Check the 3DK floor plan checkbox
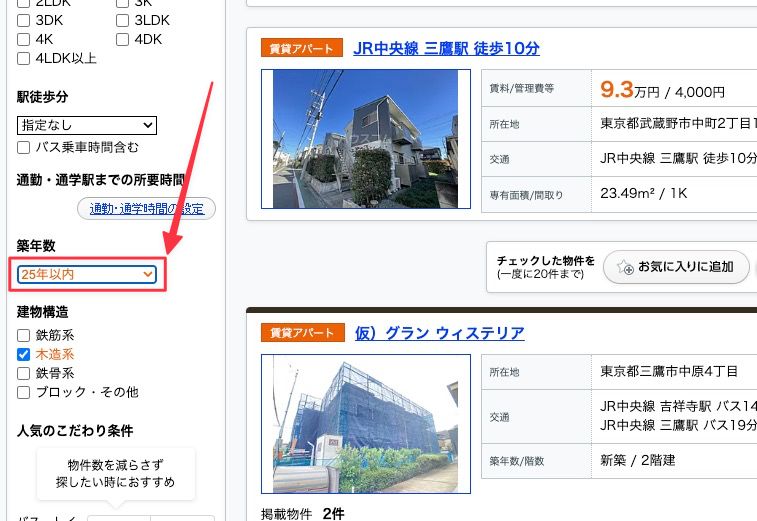The width and height of the screenshot is (757, 521). click(24, 21)
